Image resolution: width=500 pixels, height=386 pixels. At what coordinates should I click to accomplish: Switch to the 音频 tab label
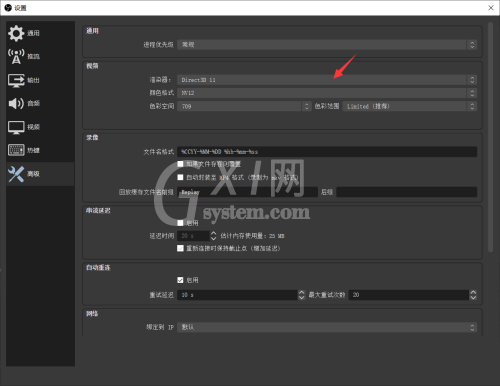click(x=33, y=103)
